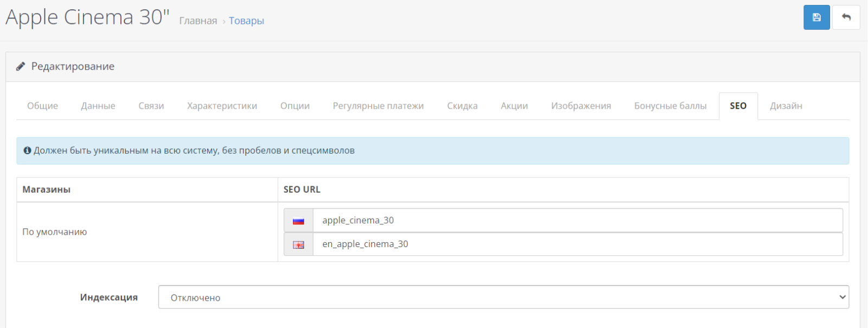868x328 pixels.
Task: Focus the en_apple_cinema_30 SEO URL field
Action: (x=578, y=244)
